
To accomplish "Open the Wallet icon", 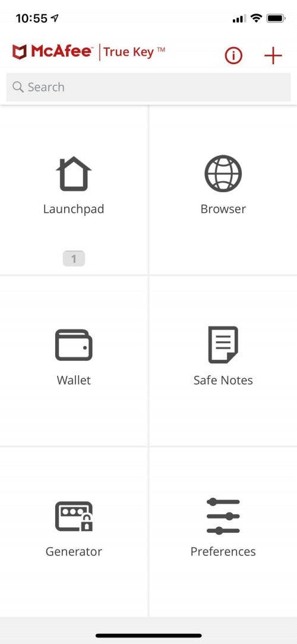I will tap(74, 345).
